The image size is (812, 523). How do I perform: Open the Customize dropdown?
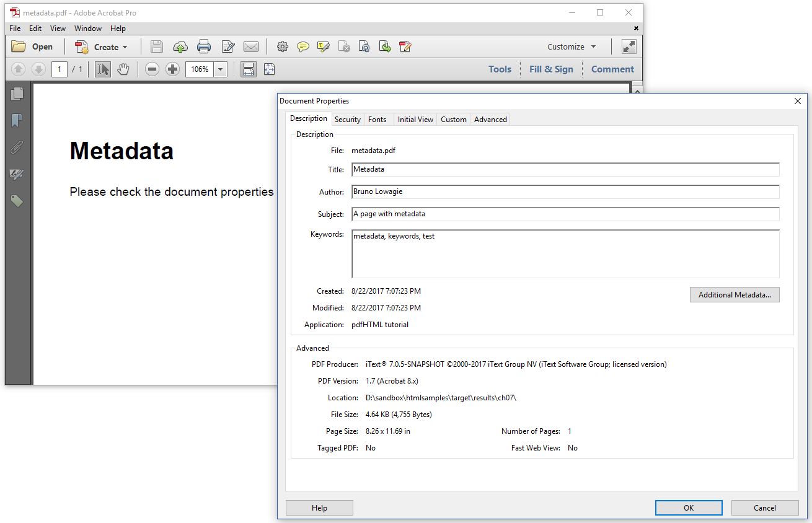pyautogui.click(x=570, y=46)
